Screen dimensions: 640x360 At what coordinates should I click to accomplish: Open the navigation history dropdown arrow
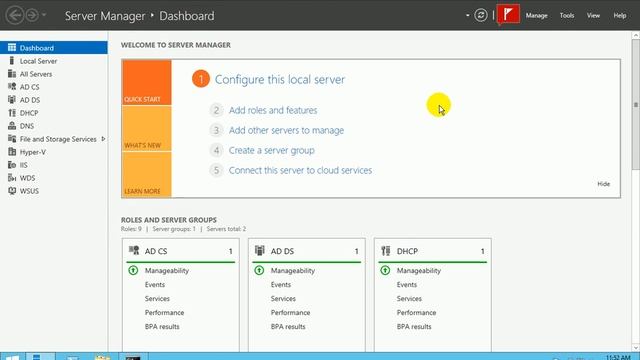coord(44,16)
